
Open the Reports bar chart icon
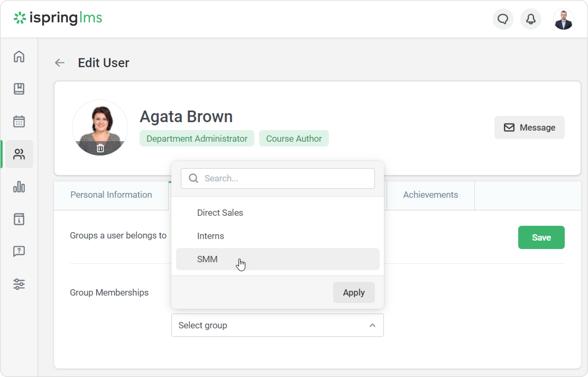[19, 187]
